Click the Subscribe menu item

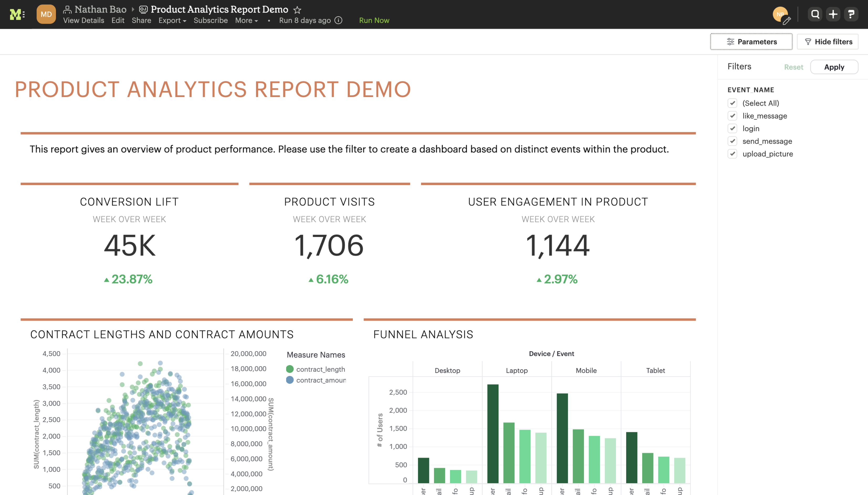click(x=209, y=19)
